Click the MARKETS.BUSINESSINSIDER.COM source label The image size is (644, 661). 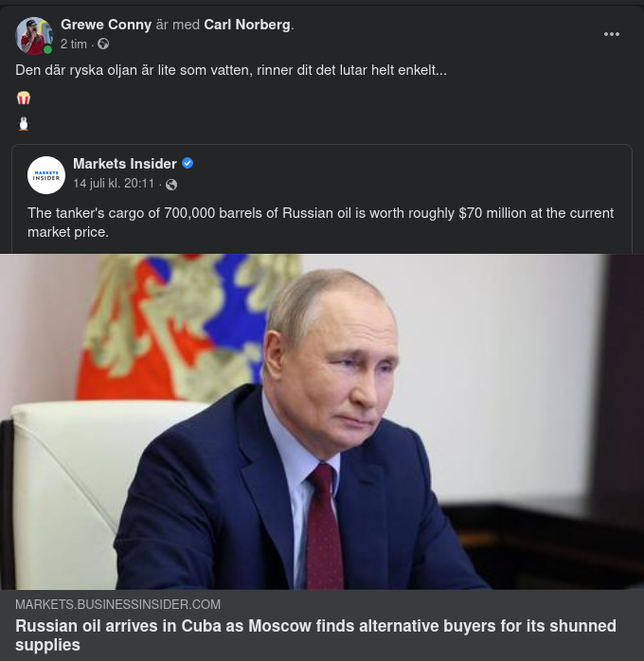tap(117, 604)
